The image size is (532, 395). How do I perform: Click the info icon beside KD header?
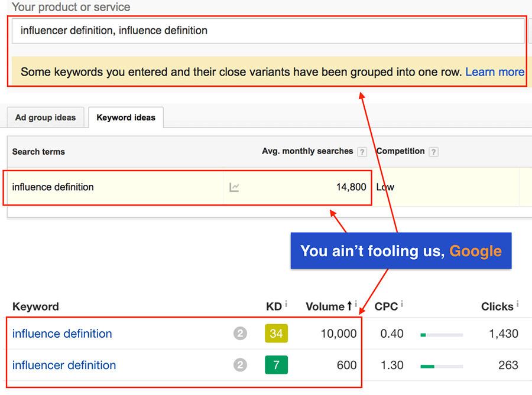pyautogui.click(x=286, y=304)
